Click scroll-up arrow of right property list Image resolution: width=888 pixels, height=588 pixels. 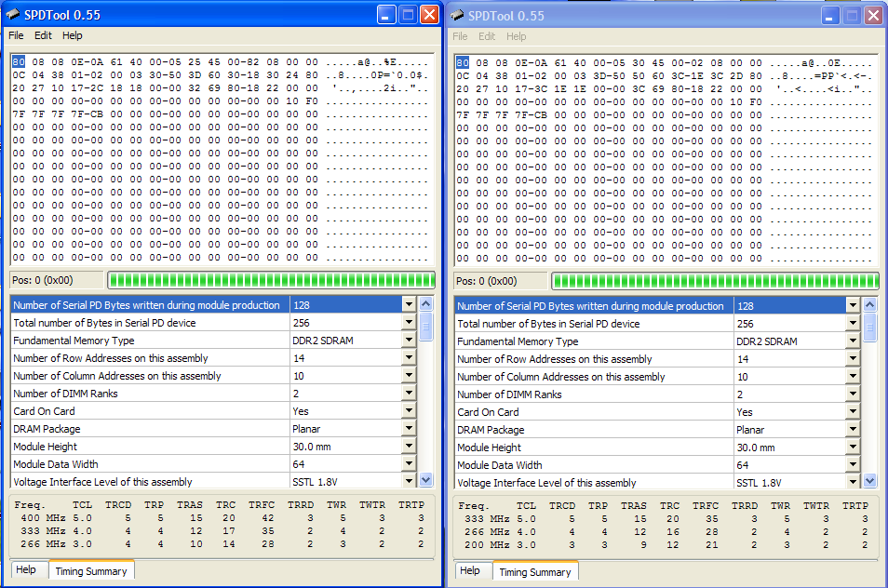pos(870,304)
